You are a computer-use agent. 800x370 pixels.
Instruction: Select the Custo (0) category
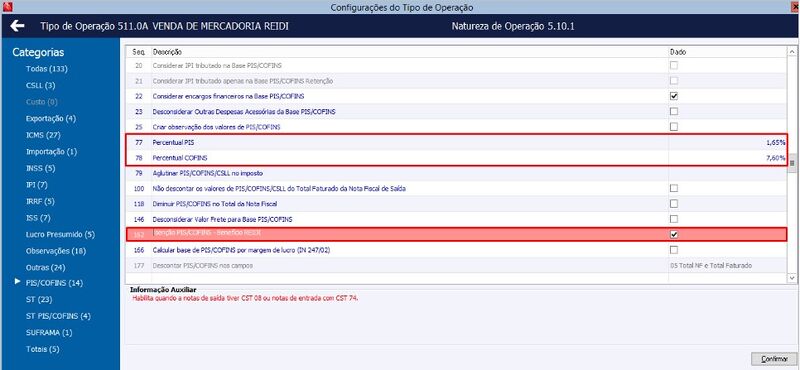pos(42,102)
